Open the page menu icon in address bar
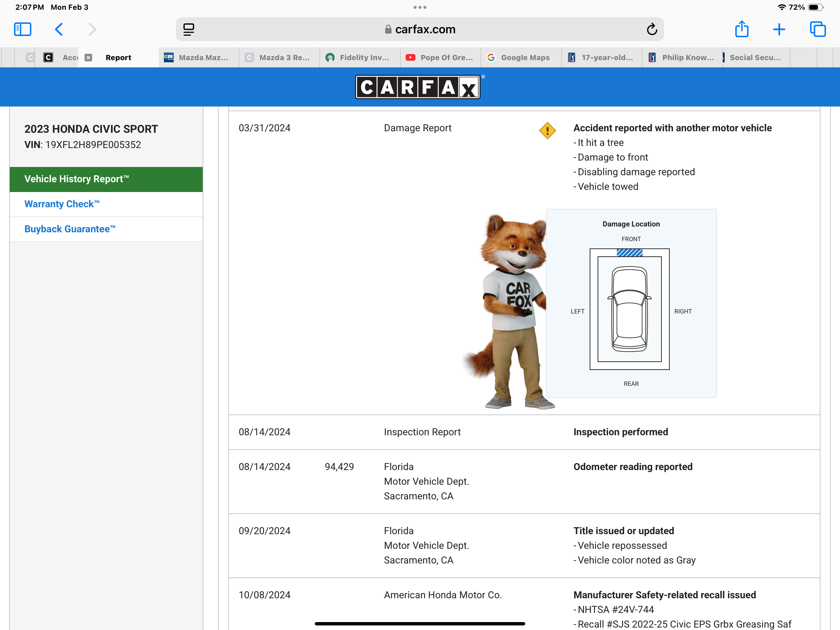The height and width of the screenshot is (630, 840). [189, 29]
